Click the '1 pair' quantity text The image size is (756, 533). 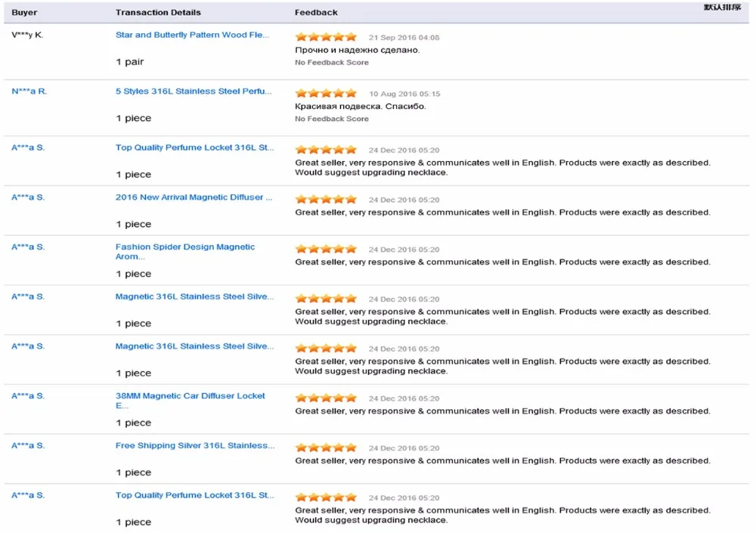click(129, 62)
